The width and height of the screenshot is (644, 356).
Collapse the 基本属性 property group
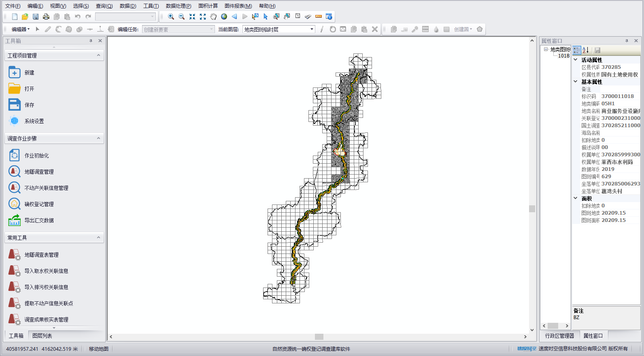(x=576, y=82)
